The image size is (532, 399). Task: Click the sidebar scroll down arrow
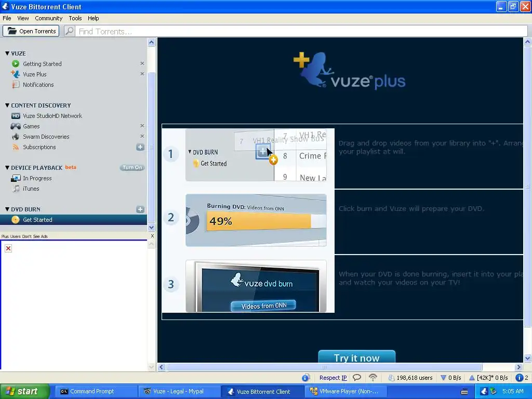click(x=151, y=228)
